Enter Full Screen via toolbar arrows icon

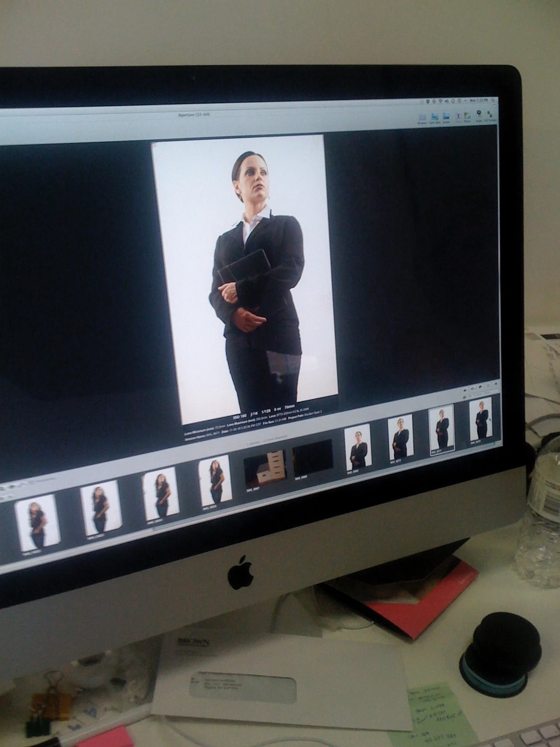tap(490, 115)
